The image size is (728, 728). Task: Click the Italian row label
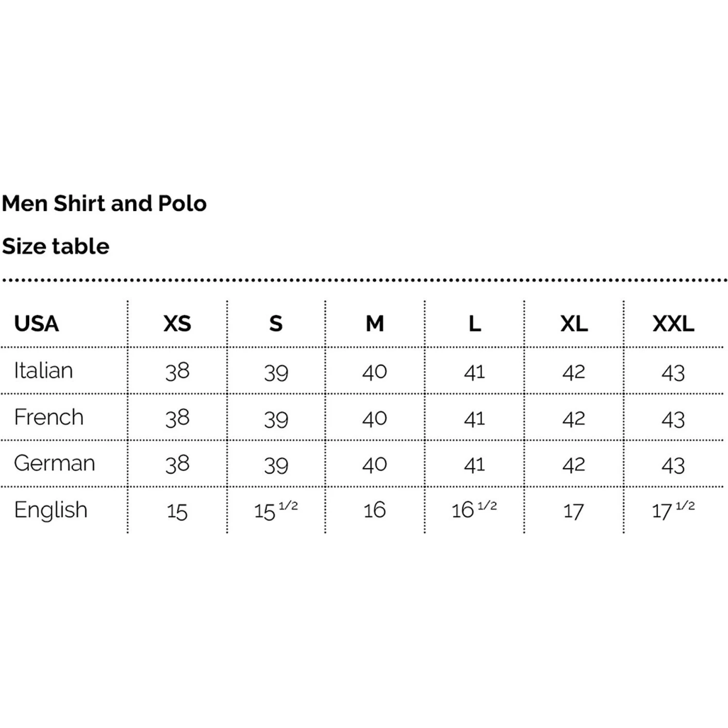43,371
